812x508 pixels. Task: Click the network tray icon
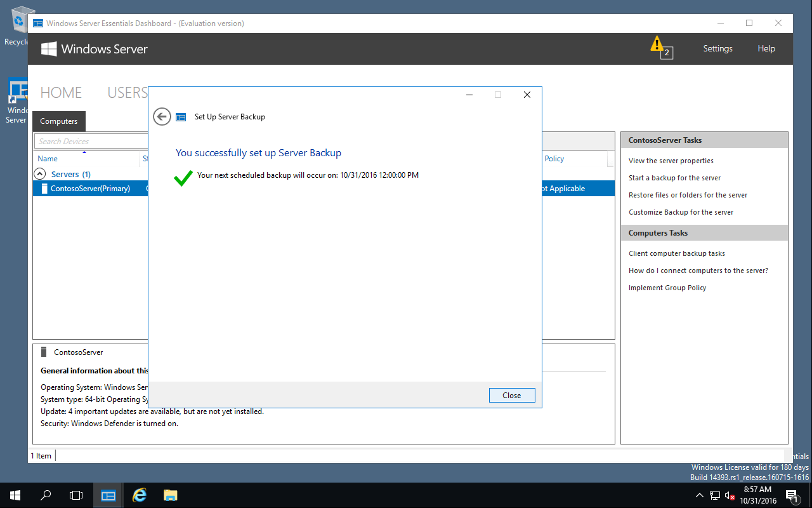click(x=715, y=495)
